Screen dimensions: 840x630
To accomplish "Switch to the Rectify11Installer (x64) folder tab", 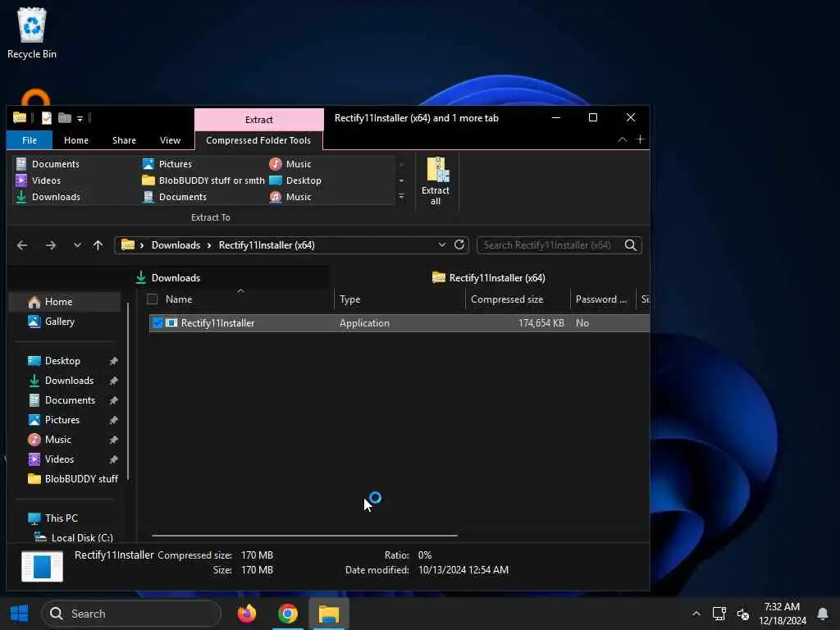I will pyautogui.click(x=489, y=277).
